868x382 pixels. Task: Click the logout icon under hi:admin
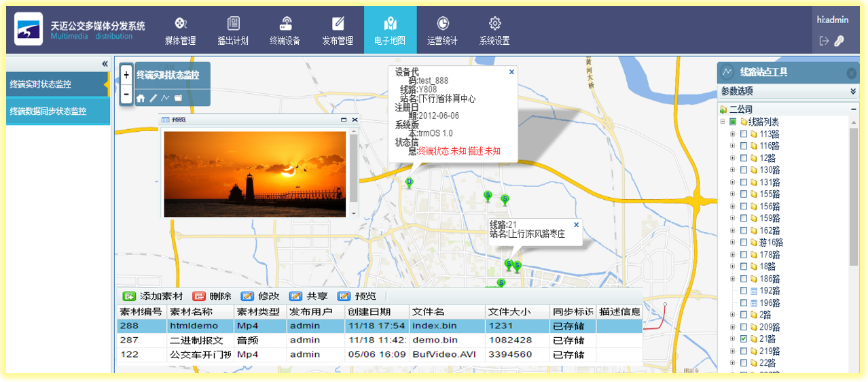click(x=824, y=41)
